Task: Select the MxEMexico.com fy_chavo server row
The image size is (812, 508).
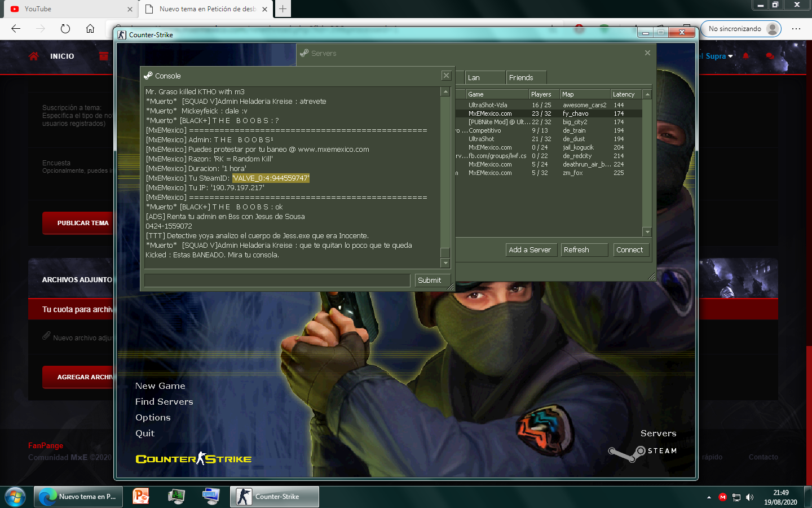Action: click(x=548, y=113)
